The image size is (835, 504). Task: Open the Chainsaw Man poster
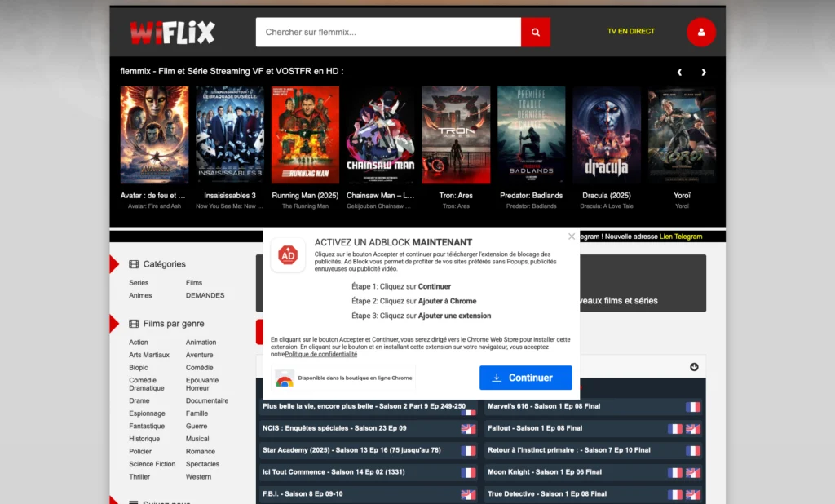[380, 135]
